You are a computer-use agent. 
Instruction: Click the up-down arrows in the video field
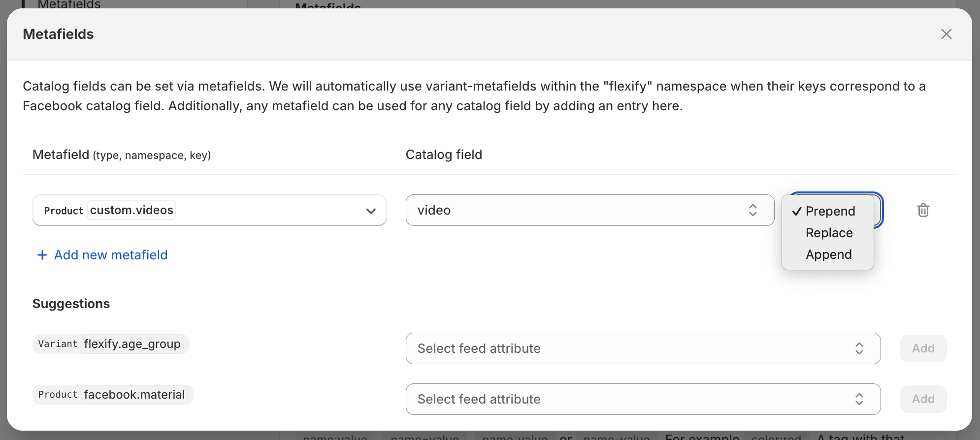tap(752, 210)
